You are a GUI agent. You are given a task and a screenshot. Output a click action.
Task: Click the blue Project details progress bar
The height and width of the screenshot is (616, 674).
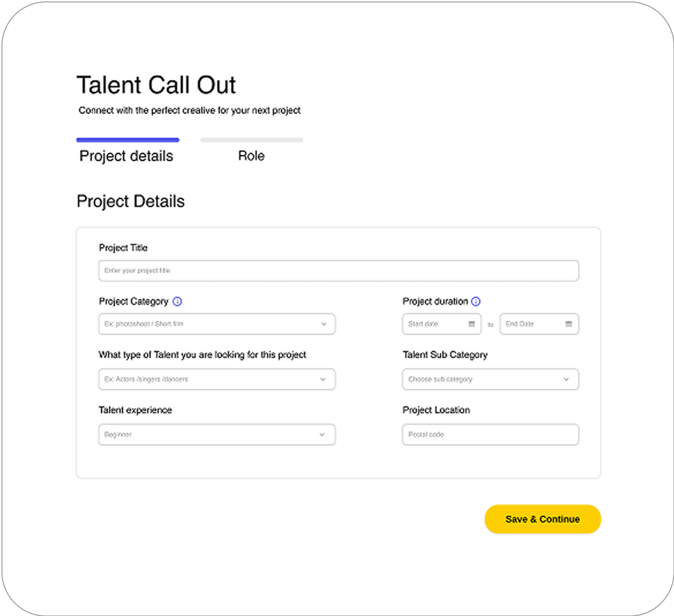(127, 139)
